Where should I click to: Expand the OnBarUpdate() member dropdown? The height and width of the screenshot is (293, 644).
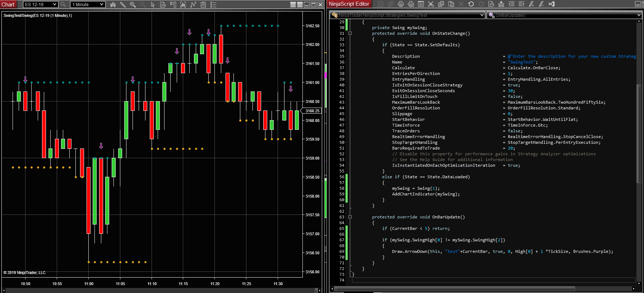[x=564, y=15]
